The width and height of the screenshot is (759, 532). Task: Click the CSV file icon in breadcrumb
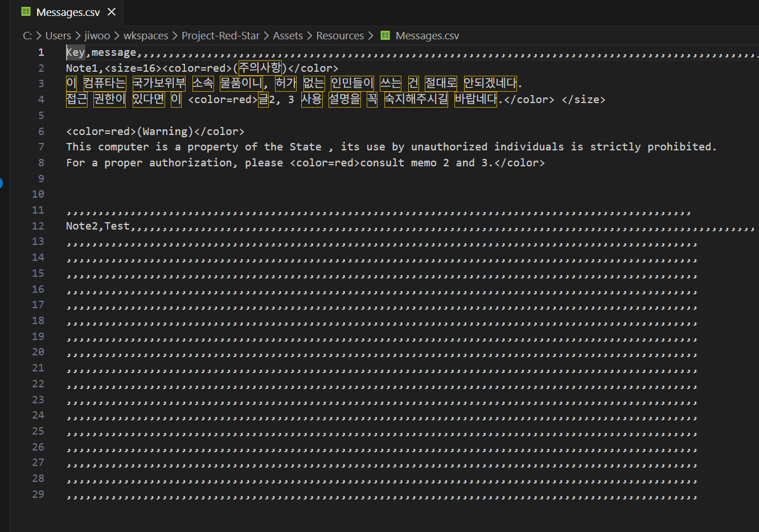(x=385, y=35)
